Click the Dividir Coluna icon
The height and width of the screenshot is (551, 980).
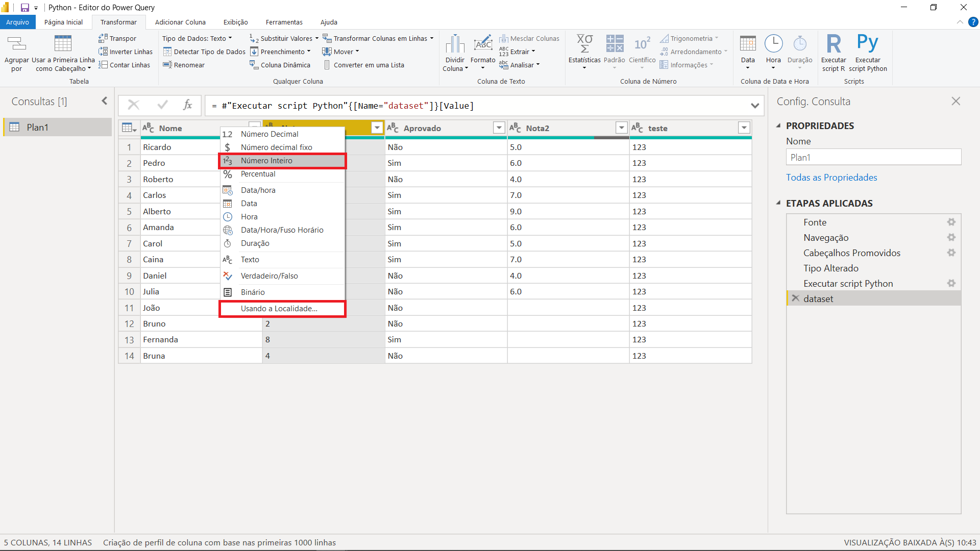click(x=454, y=44)
